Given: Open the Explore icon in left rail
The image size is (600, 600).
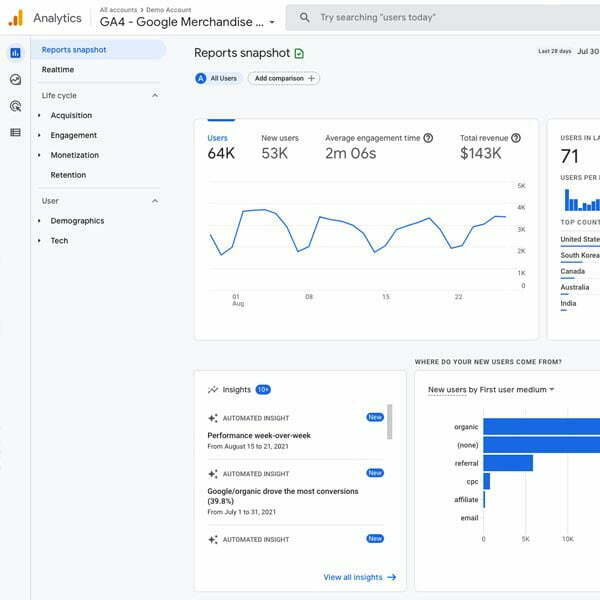Looking at the screenshot, I should (x=15, y=79).
